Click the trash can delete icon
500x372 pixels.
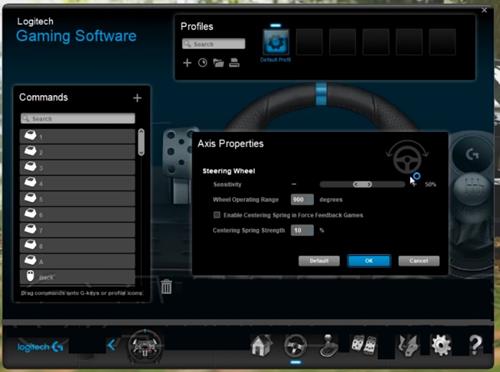166,287
